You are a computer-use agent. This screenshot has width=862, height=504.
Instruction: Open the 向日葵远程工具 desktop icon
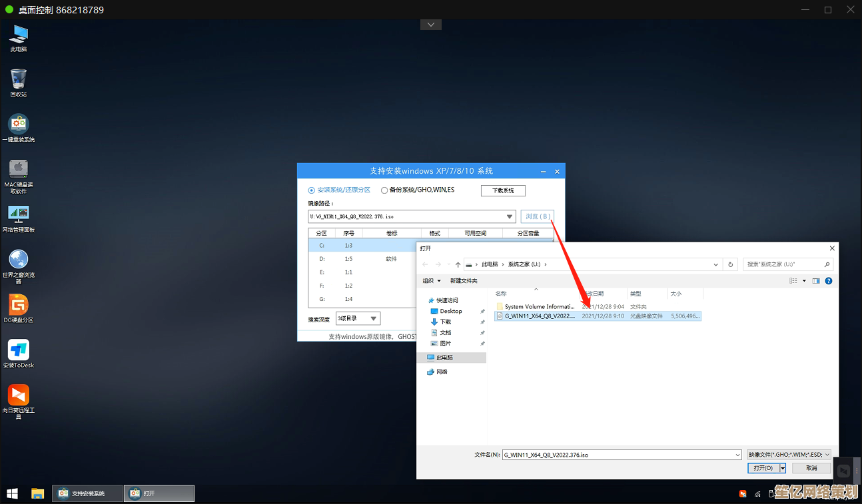tap(18, 395)
